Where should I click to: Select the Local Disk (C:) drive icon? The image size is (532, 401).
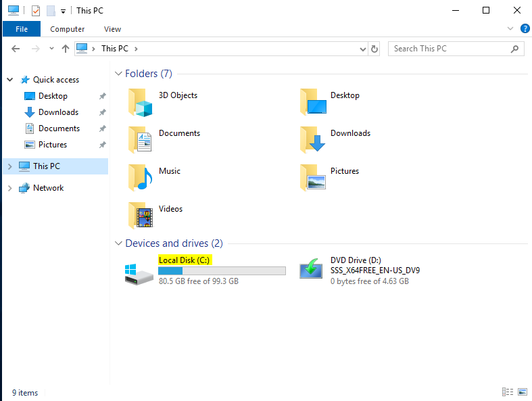coord(139,275)
